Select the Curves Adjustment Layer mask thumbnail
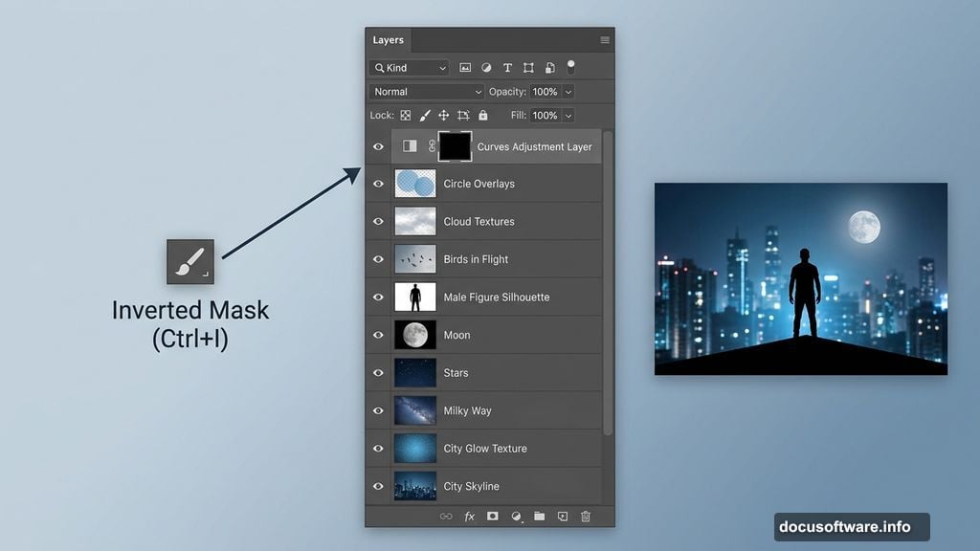The height and width of the screenshot is (551, 980). 453,145
